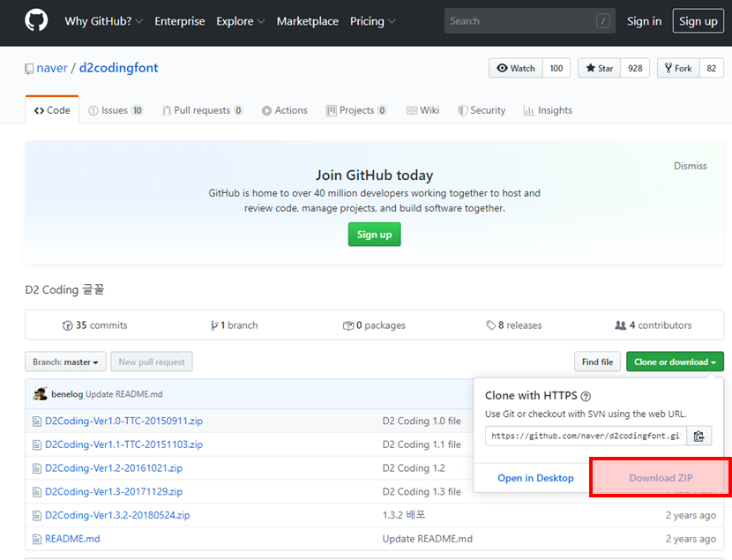The image size is (732, 560).
Task: Open the Actions tab
Action: tap(284, 110)
